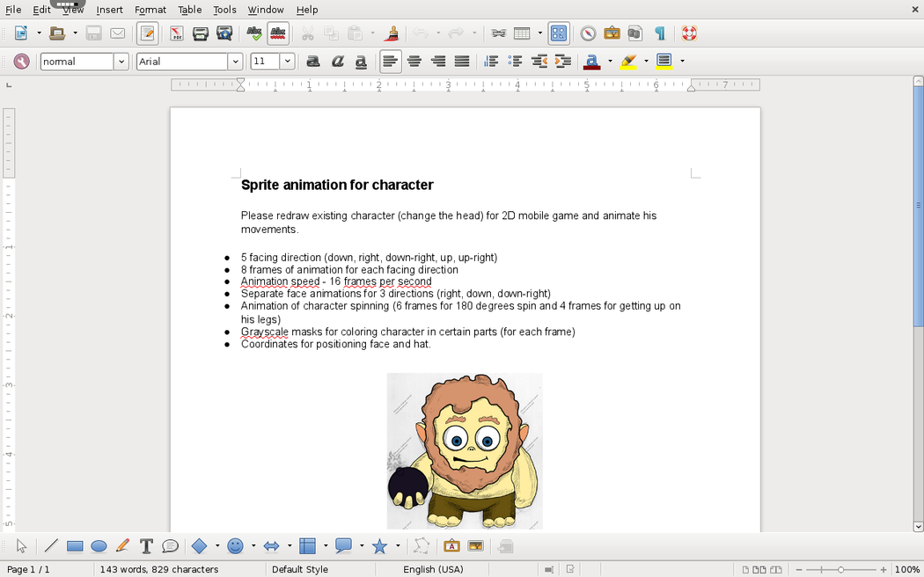The width and height of the screenshot is (924, 577).
Task: Click the Clone Formatting paintbrush
Action: click(x=392, y=33)
